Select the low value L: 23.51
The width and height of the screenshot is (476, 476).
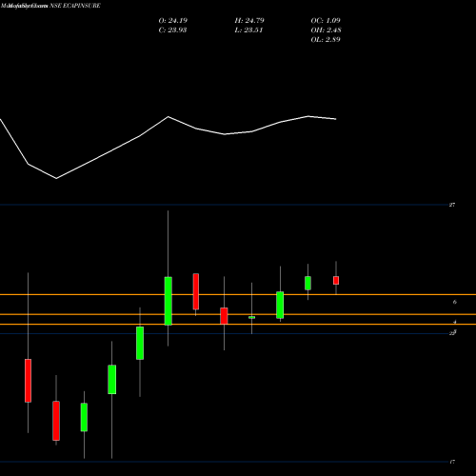click(x=248, y=30)
